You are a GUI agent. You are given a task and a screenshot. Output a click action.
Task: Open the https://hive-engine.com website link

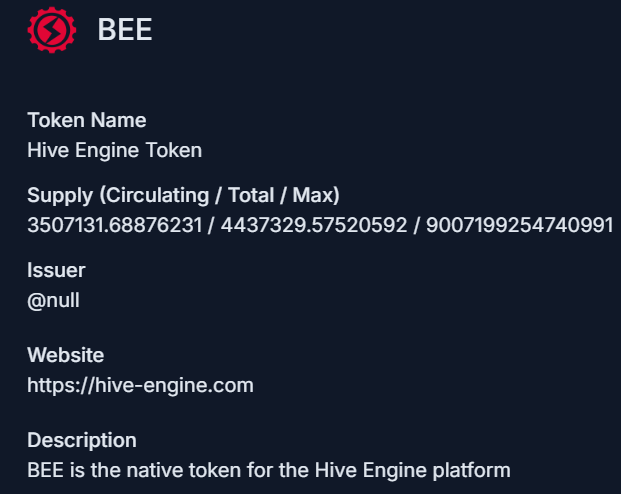(x=140, y=385)
